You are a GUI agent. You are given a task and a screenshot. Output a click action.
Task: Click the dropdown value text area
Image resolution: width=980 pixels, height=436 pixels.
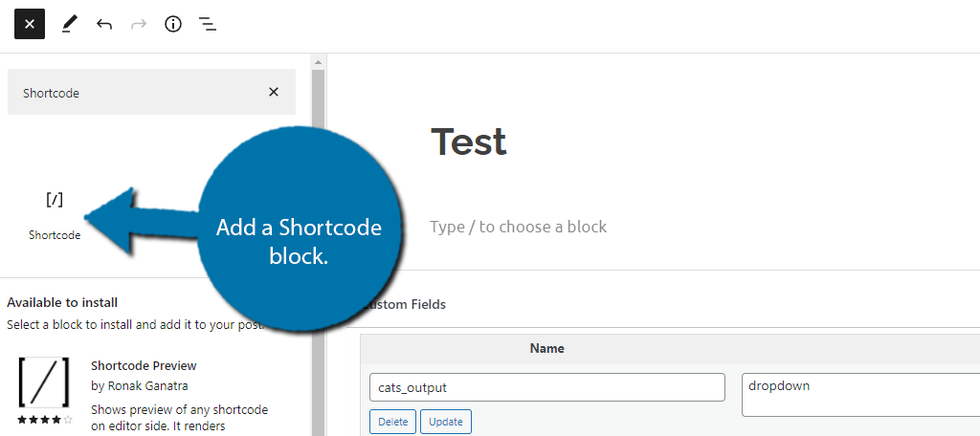pos(859,394)
